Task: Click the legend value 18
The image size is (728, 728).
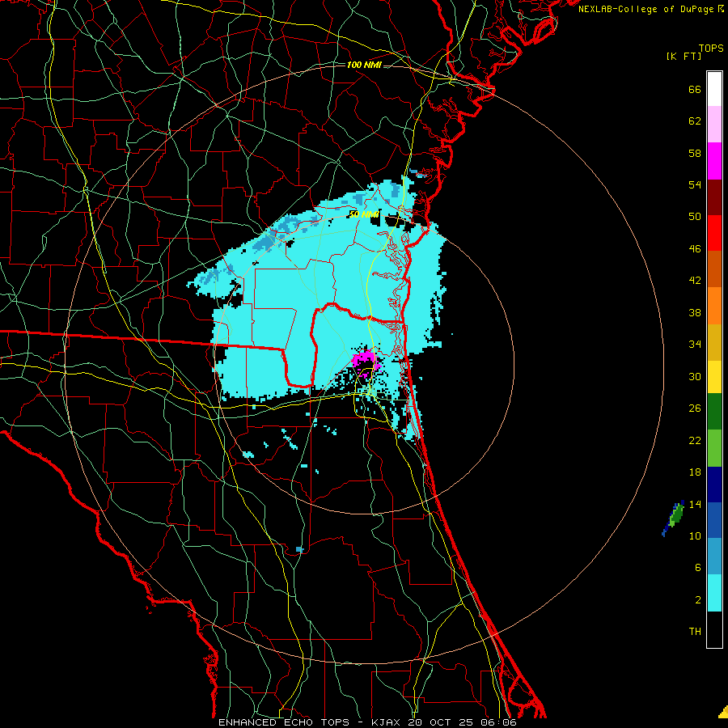Action: point(695,472)
